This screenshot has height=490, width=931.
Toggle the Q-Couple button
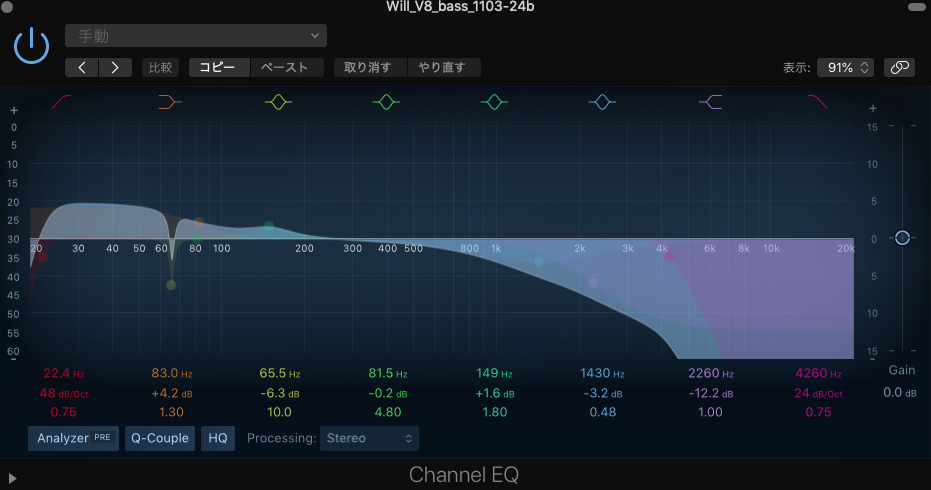pos(160,438)
